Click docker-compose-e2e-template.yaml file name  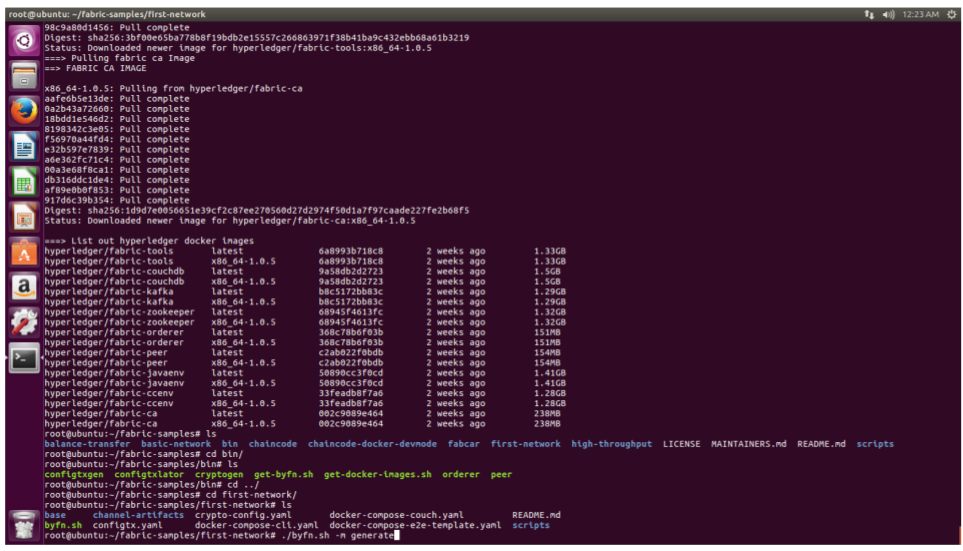[415, 525]
